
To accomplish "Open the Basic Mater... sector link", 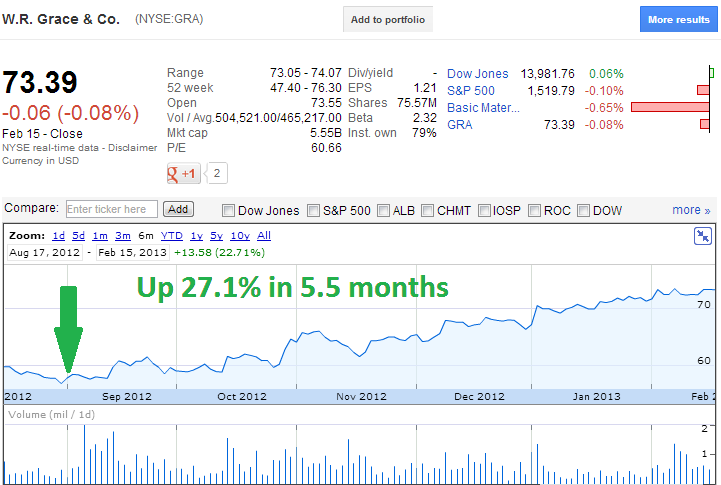I will 483,108.
